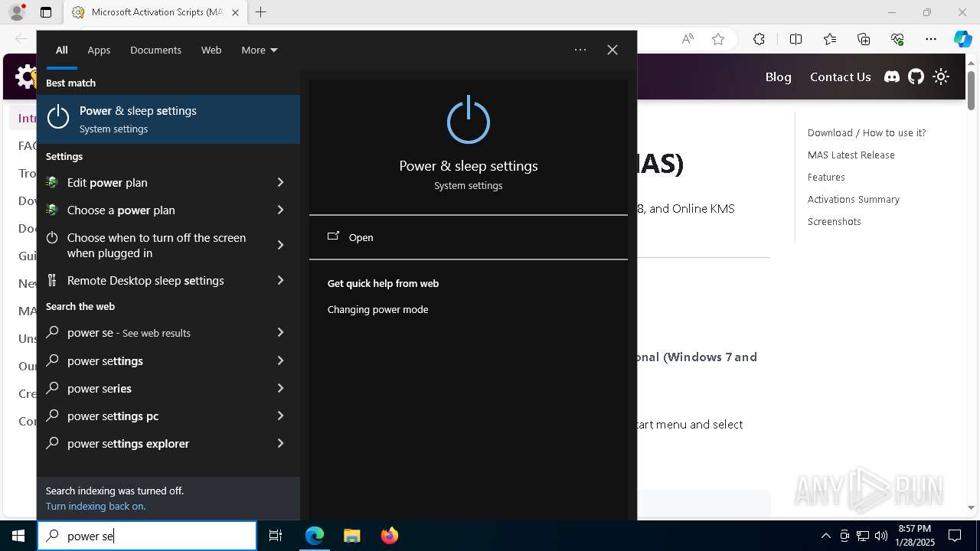Open Firefox from taskbar

[x=389, y=536]
